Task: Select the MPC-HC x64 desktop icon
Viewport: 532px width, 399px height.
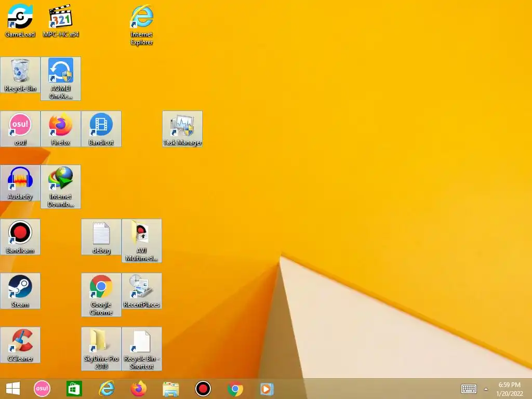Action: tap(61, 20)
